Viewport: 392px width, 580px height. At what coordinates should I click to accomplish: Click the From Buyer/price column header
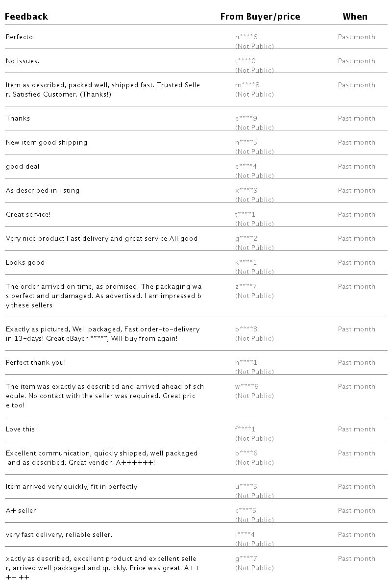(x=260, y=17)
